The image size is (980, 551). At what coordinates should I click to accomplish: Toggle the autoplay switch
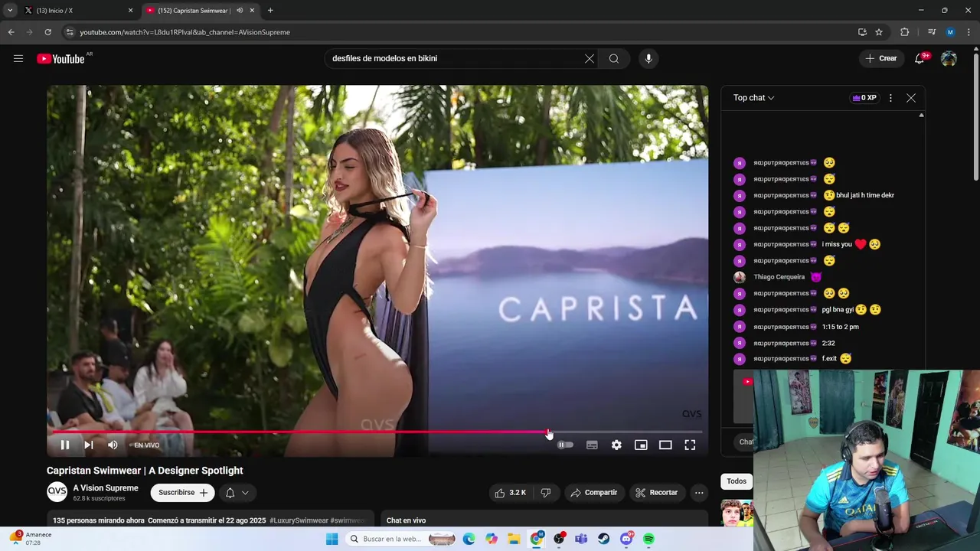565,445
